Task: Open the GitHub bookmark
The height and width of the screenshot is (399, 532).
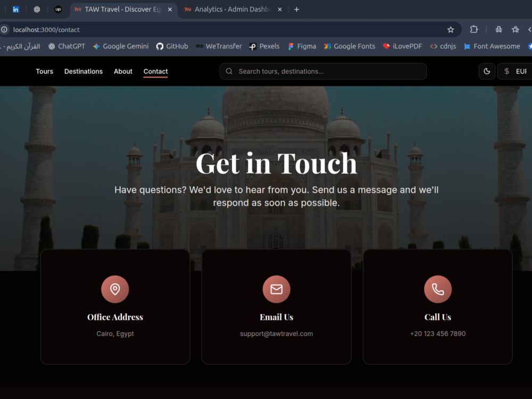Action: click(172, 46)
